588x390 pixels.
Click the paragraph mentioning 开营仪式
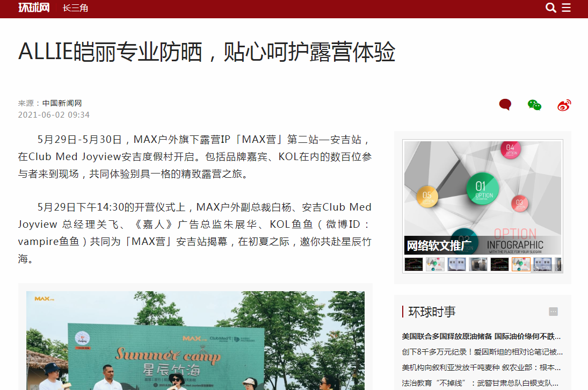click(195, 233)
